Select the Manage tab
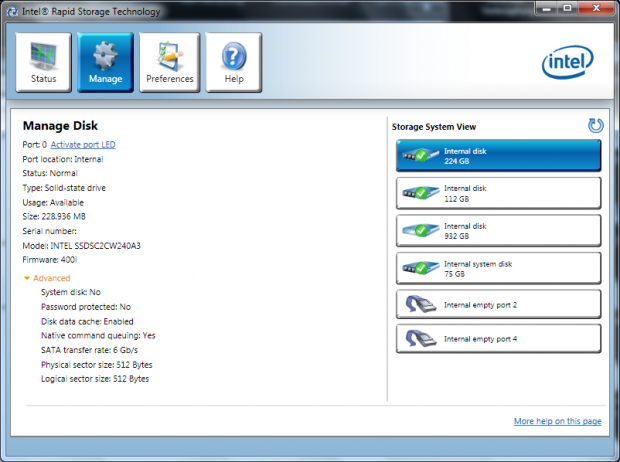Image resolution: width=620 pixels, height=462 pixels. (105, 62)
